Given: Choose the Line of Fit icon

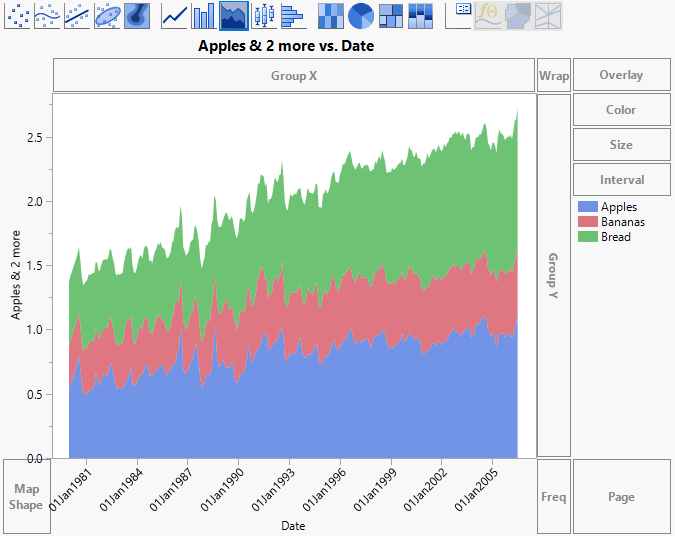Looking at the screenshot, I should [78, 15].
